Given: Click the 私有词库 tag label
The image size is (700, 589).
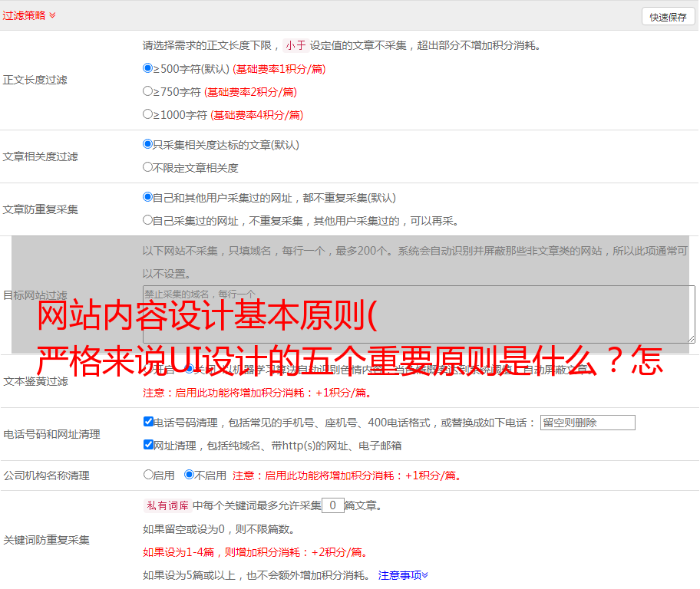Looking at the screenshot, I should point(167,505).
